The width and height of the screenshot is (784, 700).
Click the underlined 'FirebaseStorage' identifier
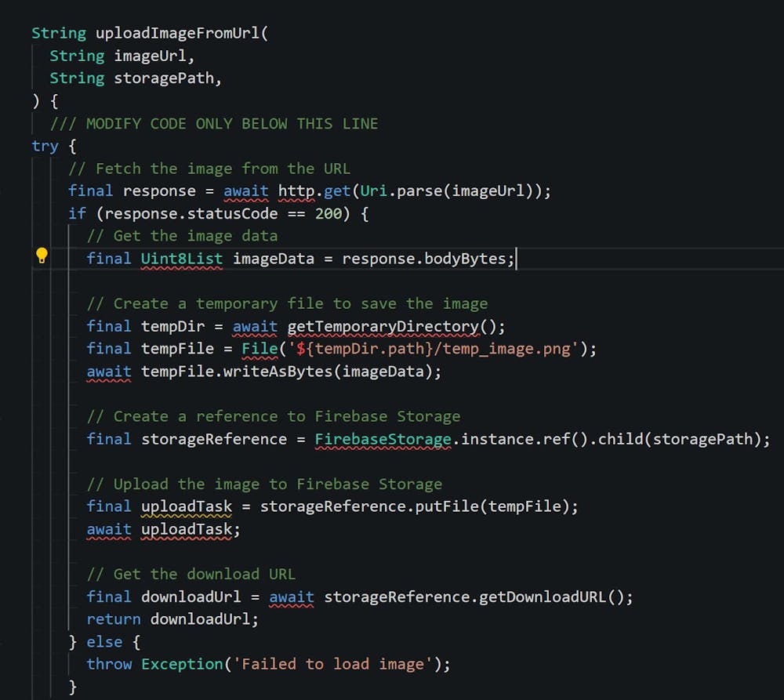tap(383, 439)
